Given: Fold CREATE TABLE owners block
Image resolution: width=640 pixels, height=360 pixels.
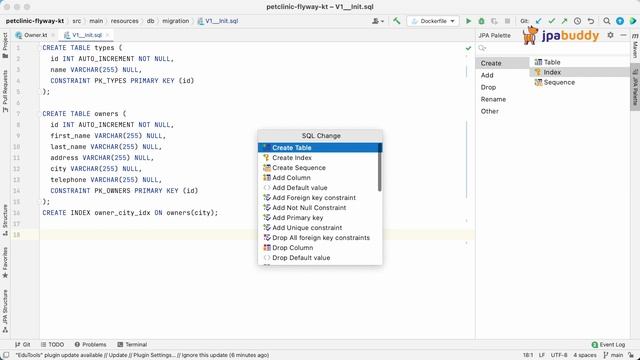Looking at the screenshot, I should click(x=40, y=113).
